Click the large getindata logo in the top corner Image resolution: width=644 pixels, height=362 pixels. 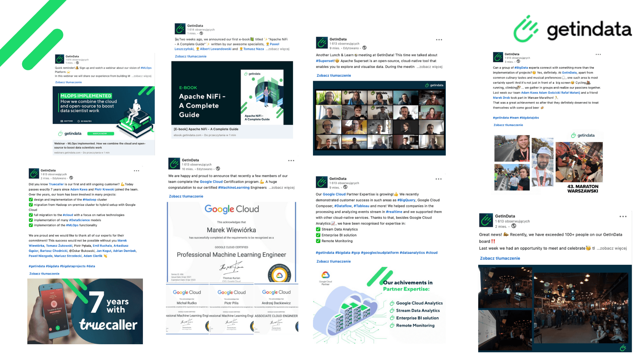tap(573, 29)
